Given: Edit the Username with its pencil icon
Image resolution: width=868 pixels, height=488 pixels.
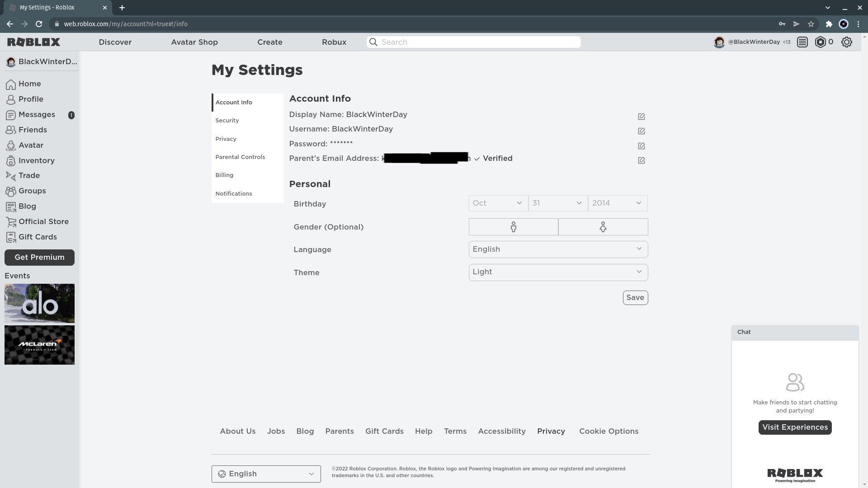Looking at the screenshot, I should [641, 131].
